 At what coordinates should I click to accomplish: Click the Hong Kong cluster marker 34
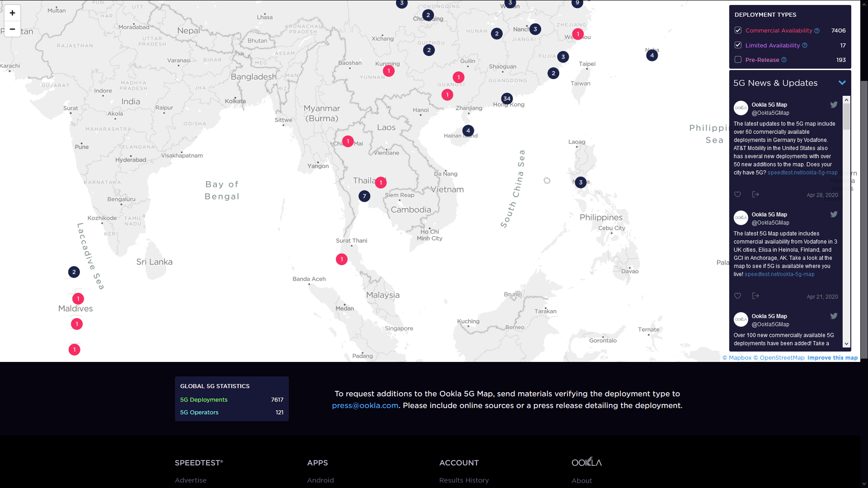[507, 99]
